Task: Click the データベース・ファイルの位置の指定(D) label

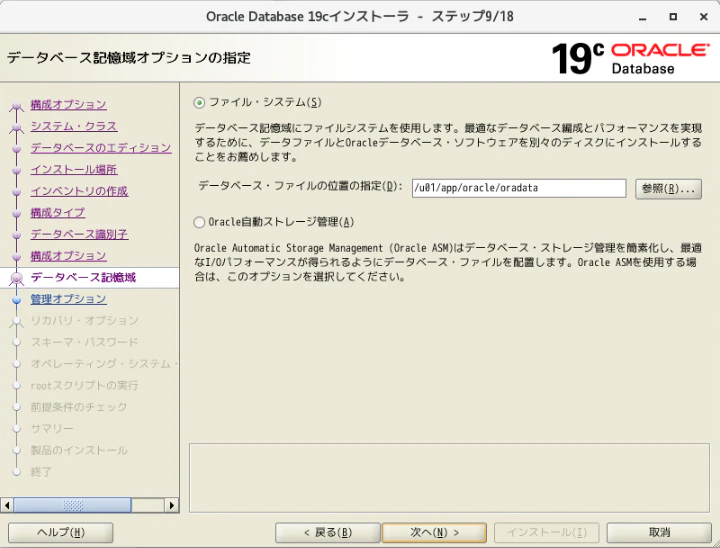Action: [x=300, y=186]
